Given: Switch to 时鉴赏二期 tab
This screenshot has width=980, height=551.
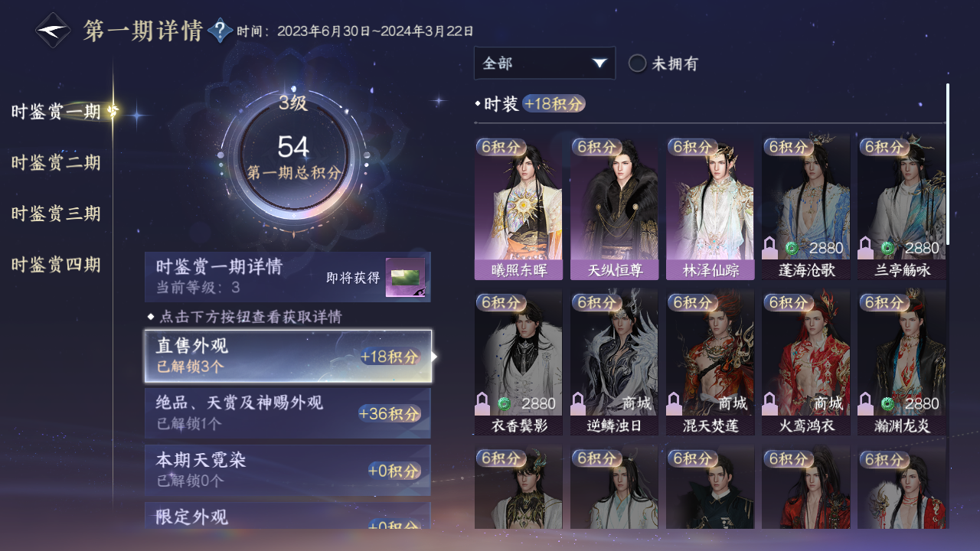Looking at the screenshot, I should click(56, 162).
